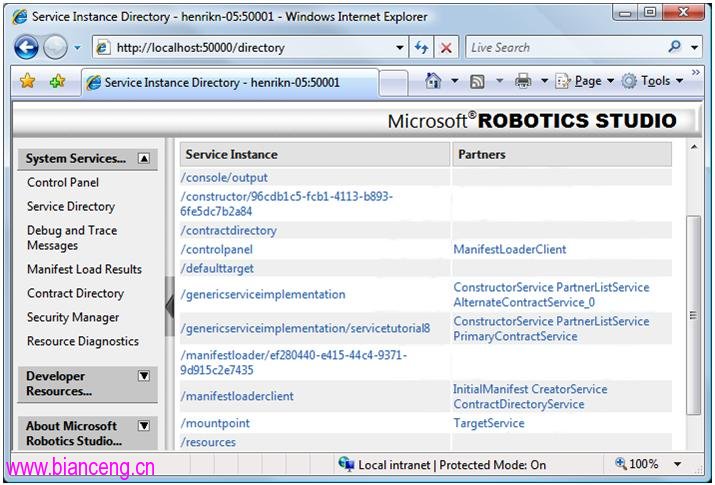
Task: Open the /manifestloader/ef280440 service link
Action: tap(294, 362)
